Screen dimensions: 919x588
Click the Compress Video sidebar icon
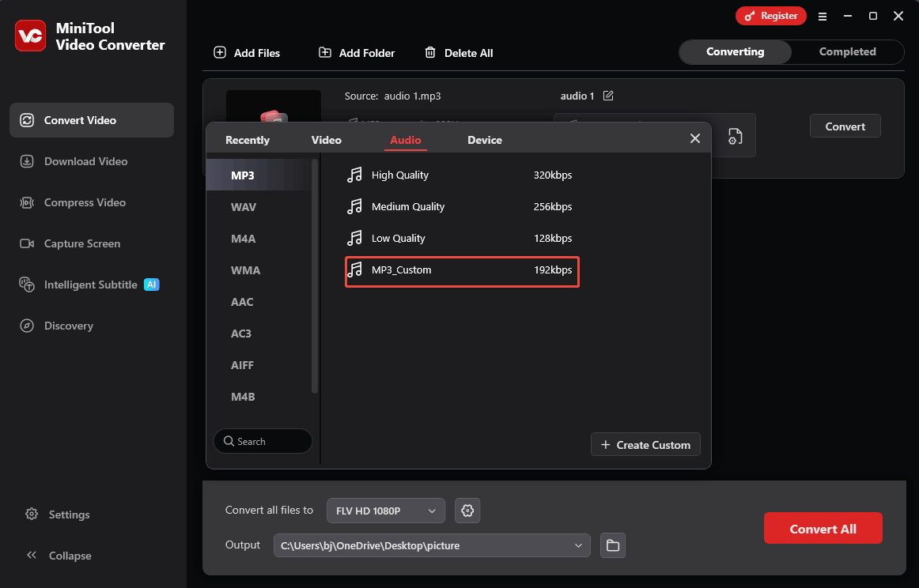(27, 202)
